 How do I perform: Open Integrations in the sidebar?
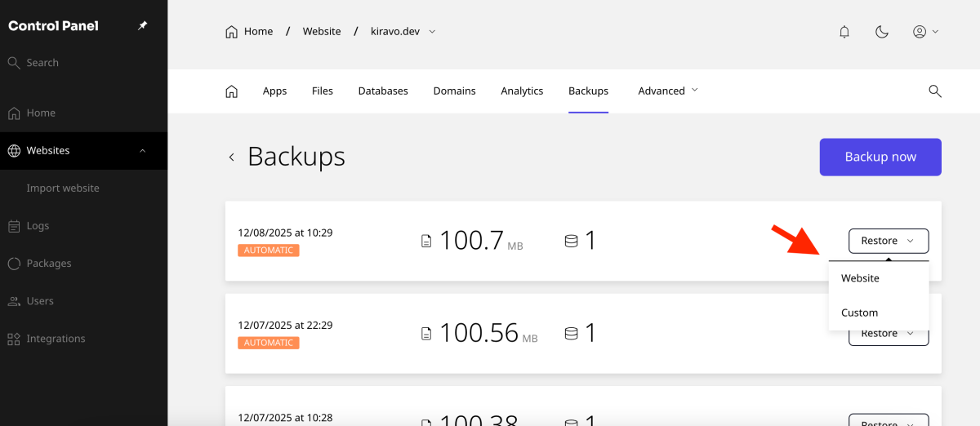(x=56, y=339)
